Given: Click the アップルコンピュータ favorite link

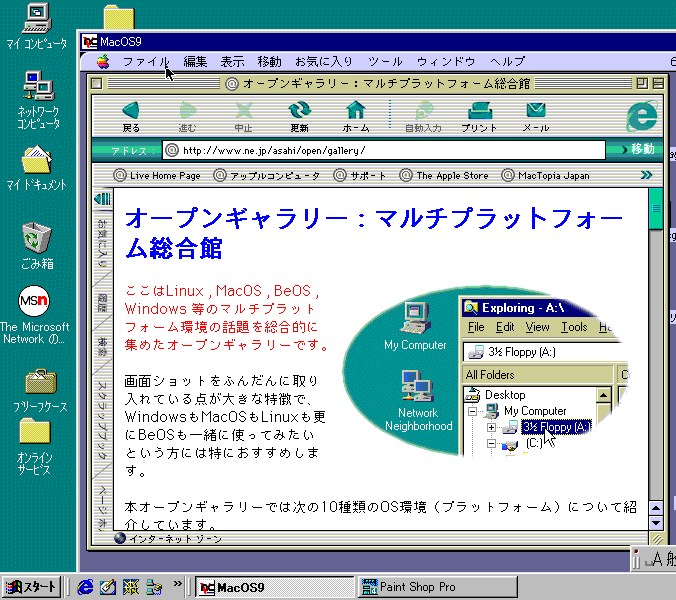Looking at the screenshot, I should point(267,175).
